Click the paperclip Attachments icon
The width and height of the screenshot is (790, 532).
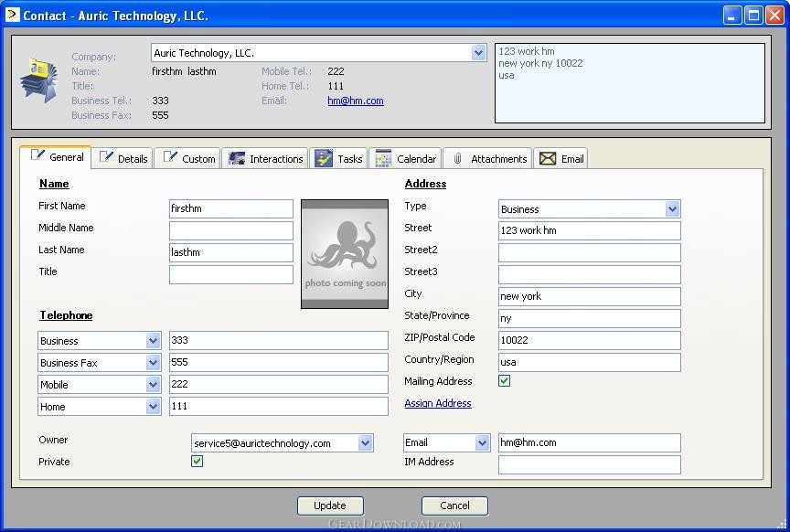coord(457,159)
